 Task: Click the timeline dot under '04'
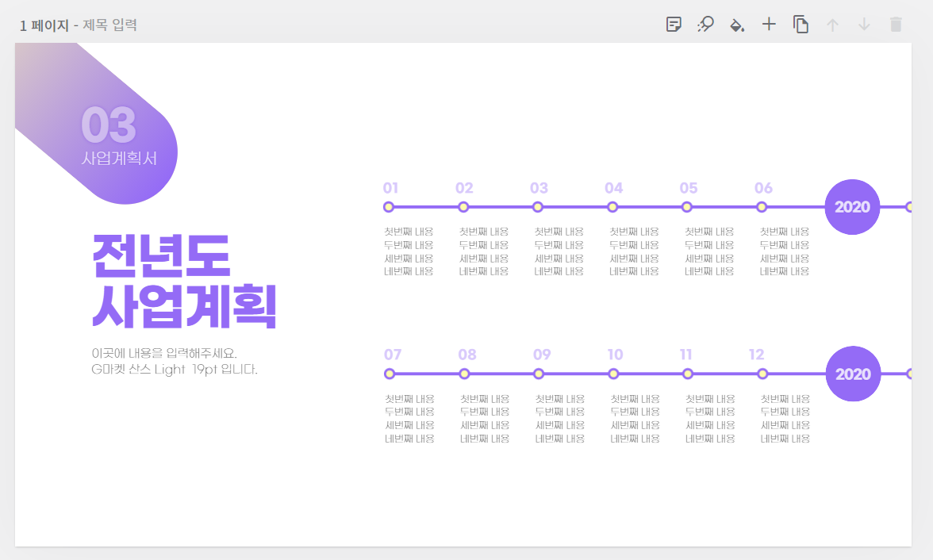(612, 207)
